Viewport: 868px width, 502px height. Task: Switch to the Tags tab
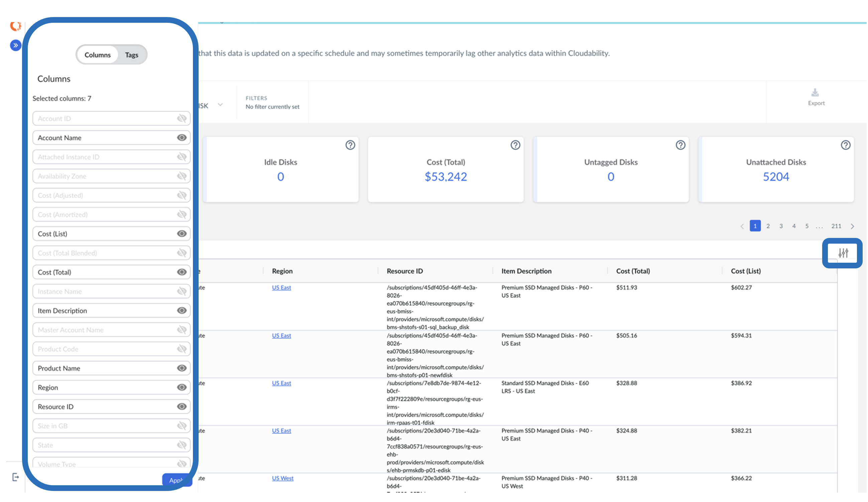tap(132, 55)
